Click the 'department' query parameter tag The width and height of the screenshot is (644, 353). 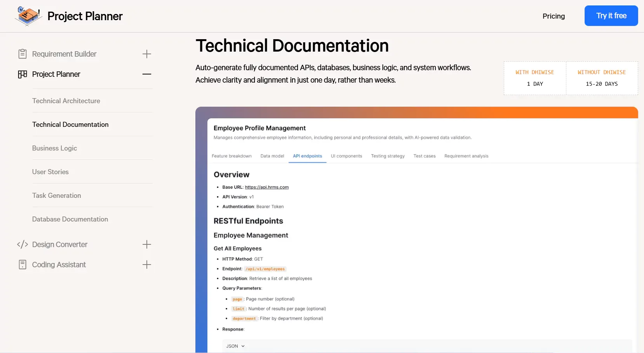[x=244, y=318]
